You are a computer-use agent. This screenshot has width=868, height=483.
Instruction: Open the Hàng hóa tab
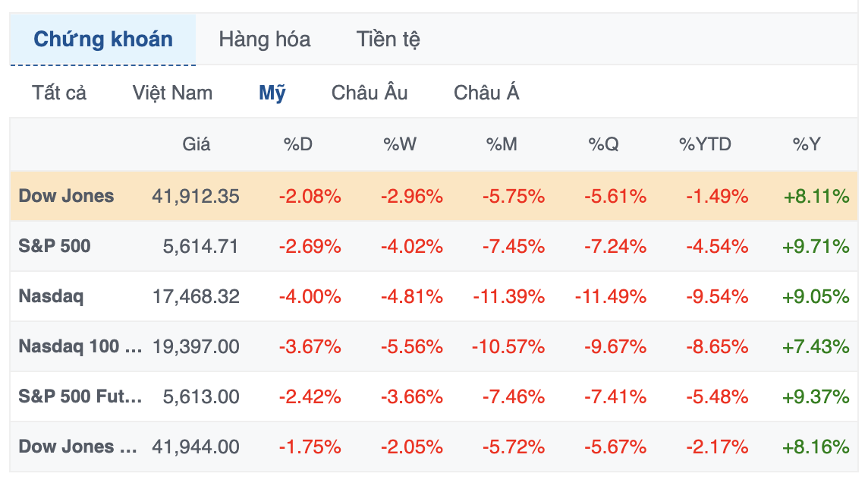(x=264, y=39)
